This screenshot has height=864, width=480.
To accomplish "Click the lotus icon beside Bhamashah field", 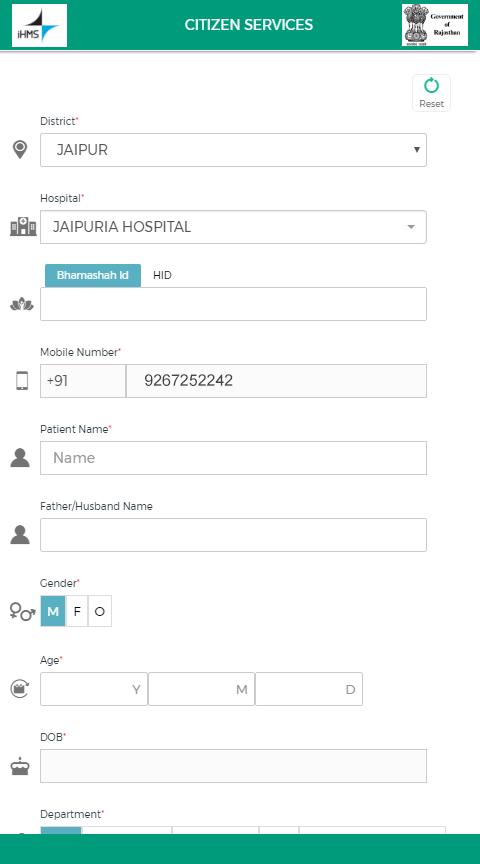I will (x=22, y=304).
